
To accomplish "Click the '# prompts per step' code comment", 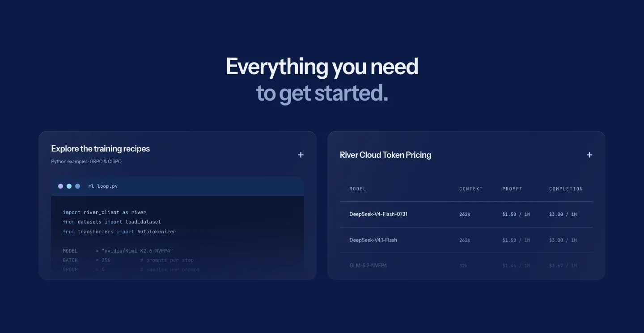I will 167,260.
